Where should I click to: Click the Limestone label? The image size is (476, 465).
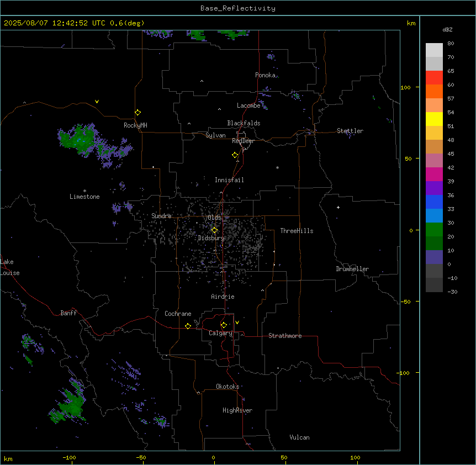click(x=84, y=197)
